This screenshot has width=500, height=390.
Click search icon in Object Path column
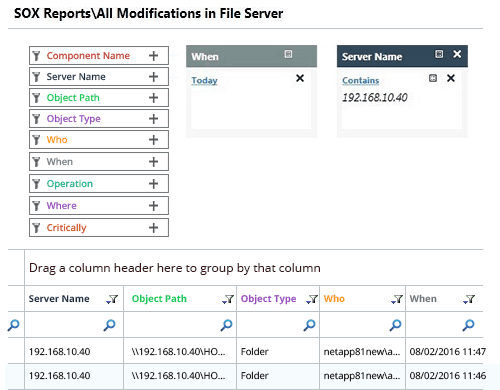click(x=226, y=325)
